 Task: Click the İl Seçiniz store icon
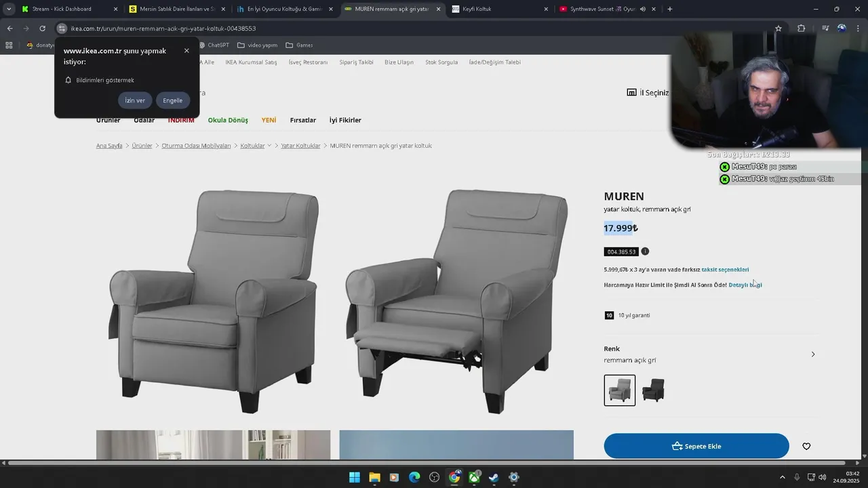tap(631, 93)
